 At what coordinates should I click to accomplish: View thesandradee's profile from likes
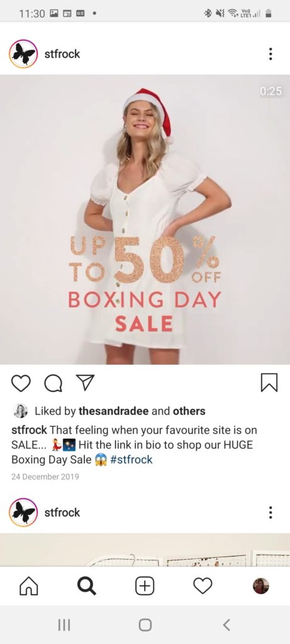click(113, 411)
